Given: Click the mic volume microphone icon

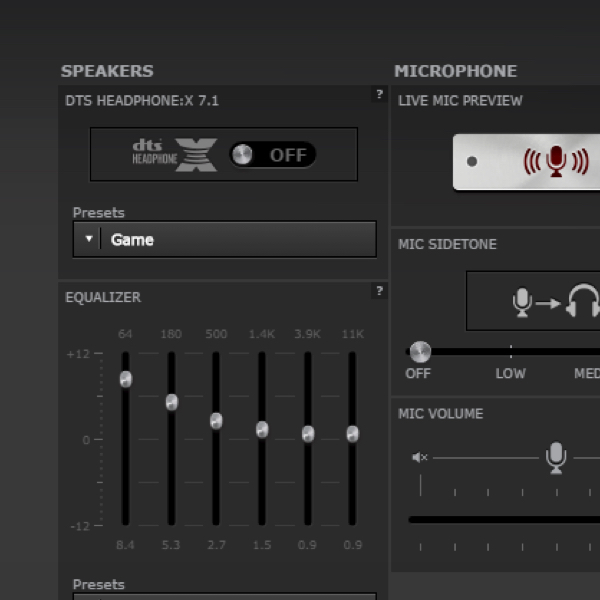Looking at the screenshot, I should (x=556, y=458).
